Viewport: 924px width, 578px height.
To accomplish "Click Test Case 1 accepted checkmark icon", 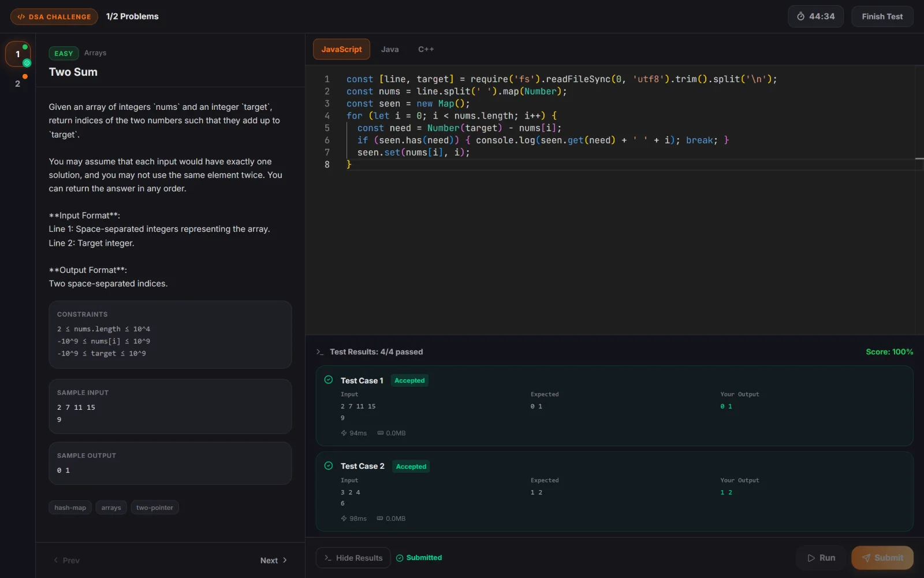I will 329,380.
